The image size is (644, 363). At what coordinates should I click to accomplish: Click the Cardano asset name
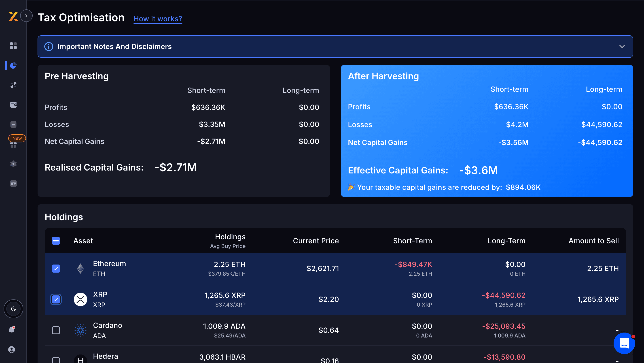tap(108, 325)
